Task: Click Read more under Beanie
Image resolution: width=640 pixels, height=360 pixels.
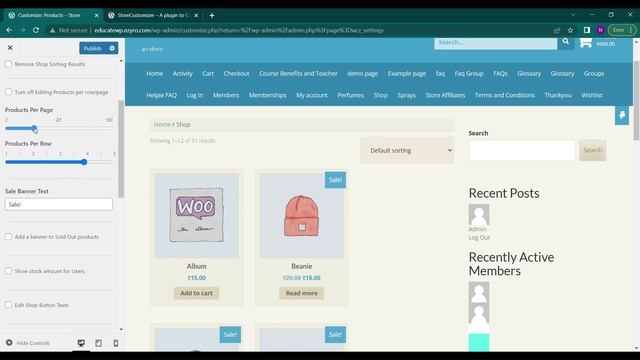Action: [302, 293]
